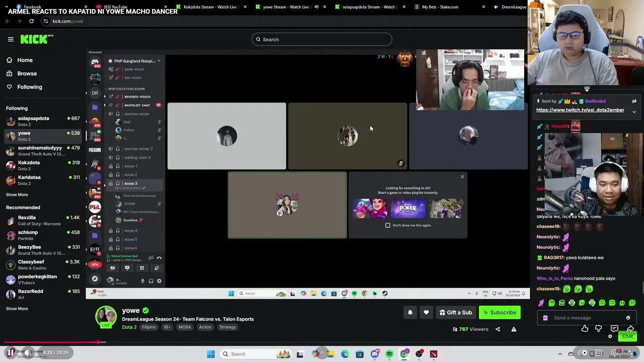Open emoji picker in chat input
This screenshot has height=362, width=644.
pyautogui.click(x=628, y=318)
